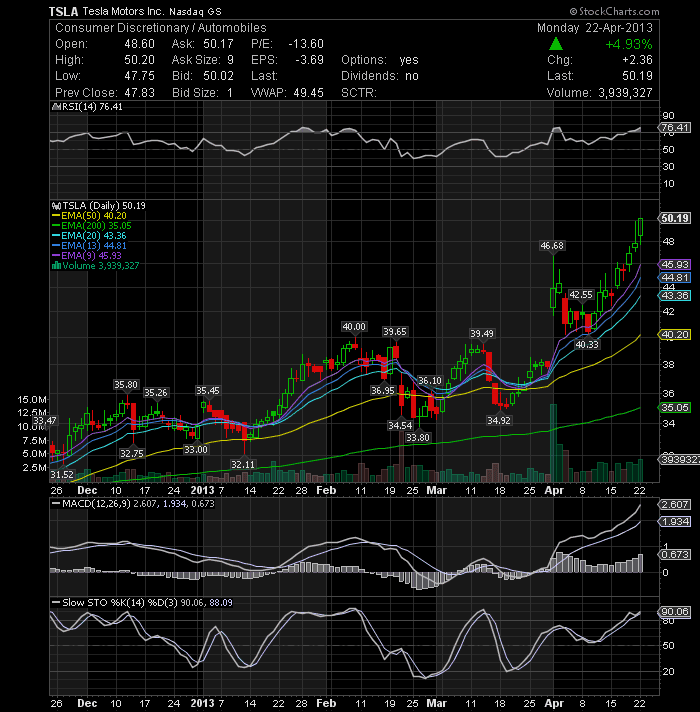Screen dimensions: 700x712
Task: Click the Options value yes
Action: coord(409,60)
